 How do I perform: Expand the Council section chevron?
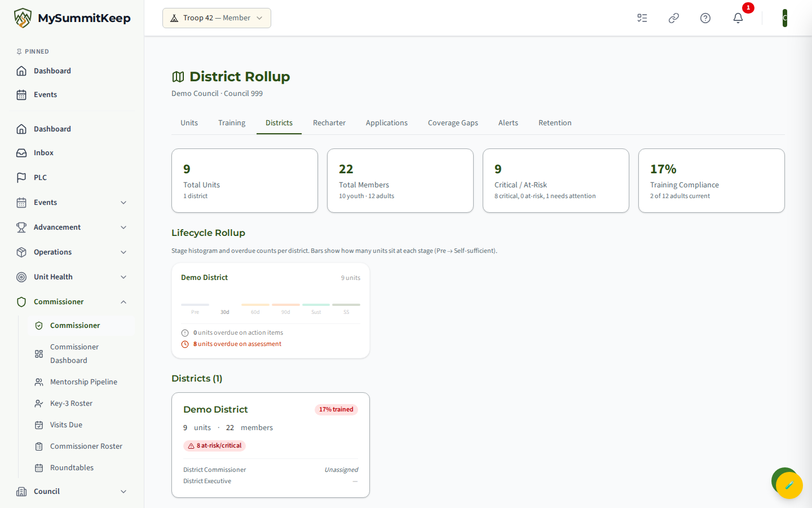[x=123, y=492]
